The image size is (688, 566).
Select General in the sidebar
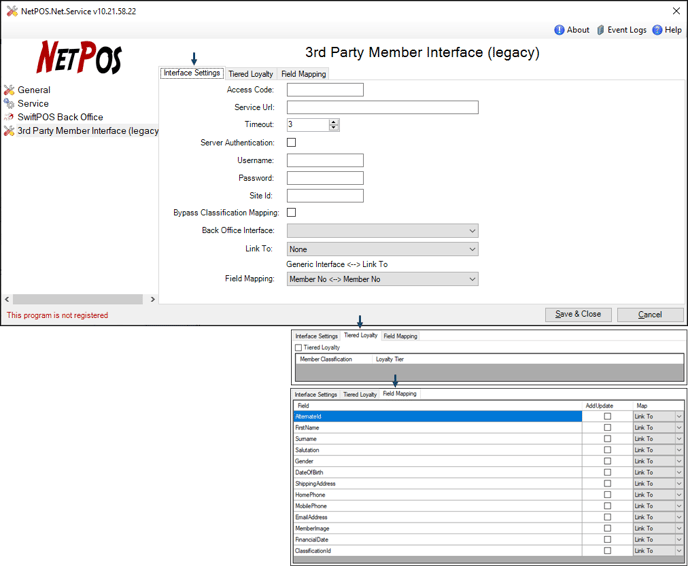coord(34,90)
